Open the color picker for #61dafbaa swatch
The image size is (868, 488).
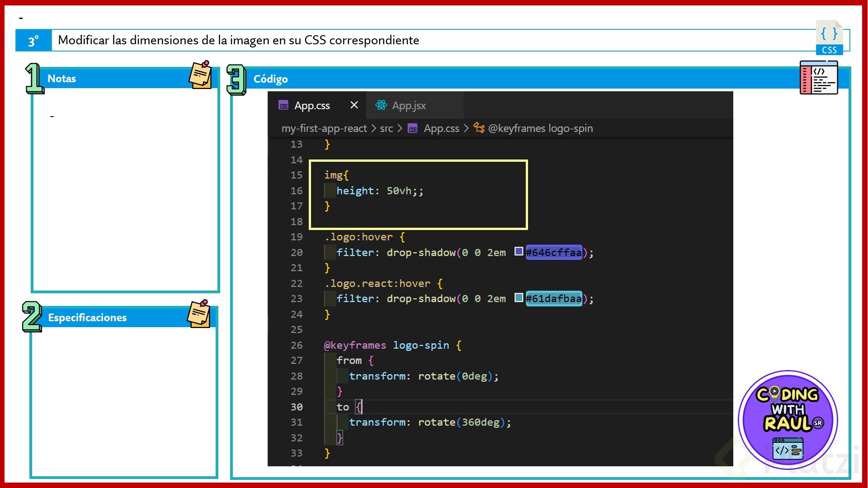519,298
